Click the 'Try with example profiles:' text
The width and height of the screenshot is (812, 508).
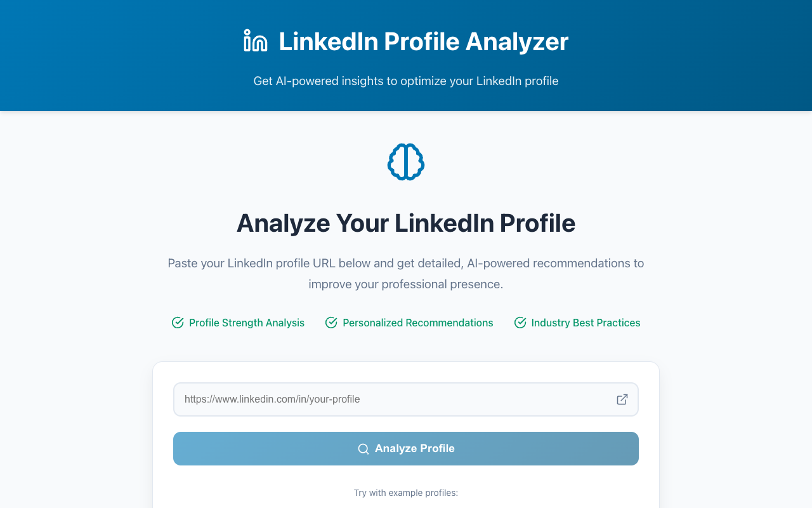[x=405, y=493]
